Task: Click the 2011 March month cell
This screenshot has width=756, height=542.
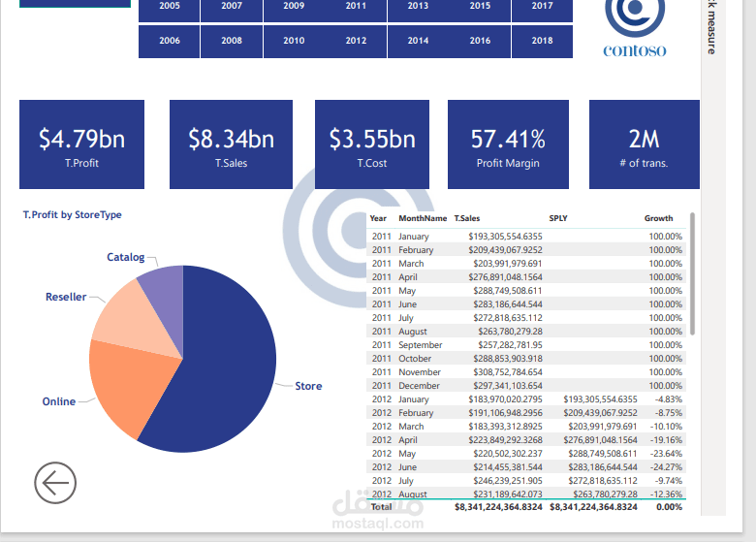Action: (x=411, y=264)
